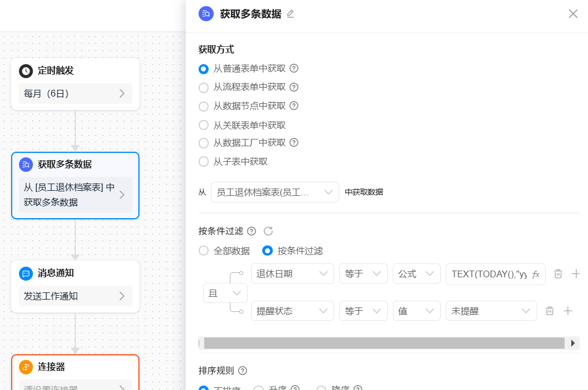588x390 pixels.
Task: Open help icon beside 排序规则
Action: click(243, 371)
